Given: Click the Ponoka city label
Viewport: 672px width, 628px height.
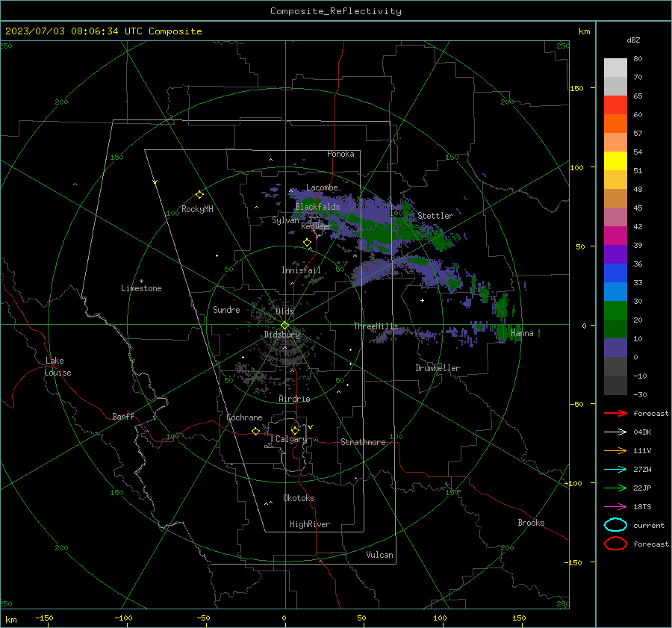Looking at the screenshot, I should pos(340,154).
